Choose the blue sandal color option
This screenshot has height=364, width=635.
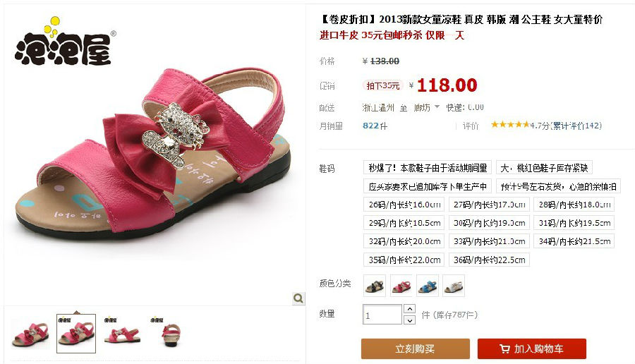click(428, 286)
